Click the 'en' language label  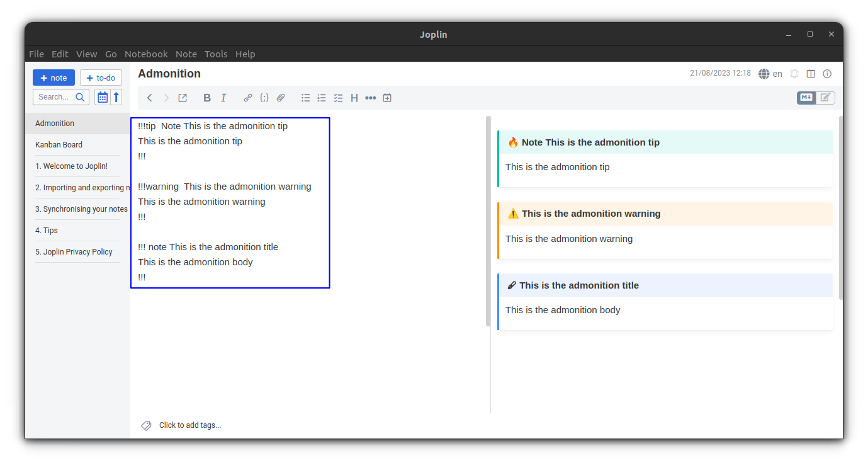click(777, 74)
